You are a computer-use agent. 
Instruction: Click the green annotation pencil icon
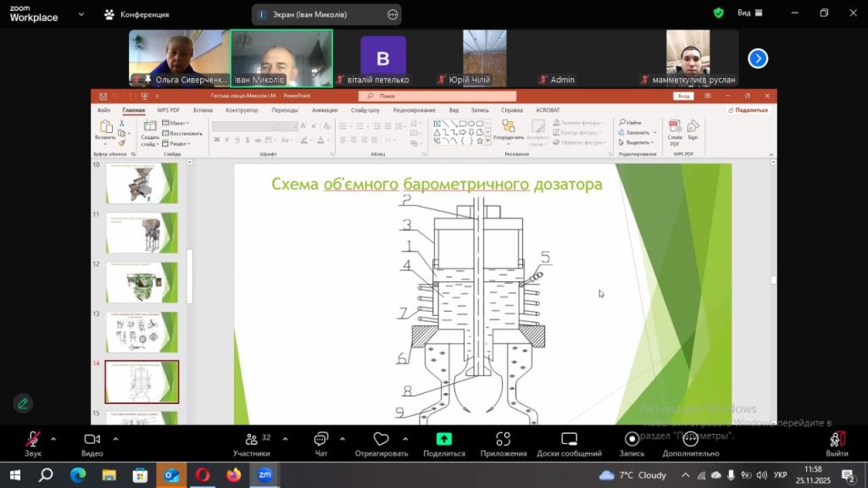click(23, 403)
